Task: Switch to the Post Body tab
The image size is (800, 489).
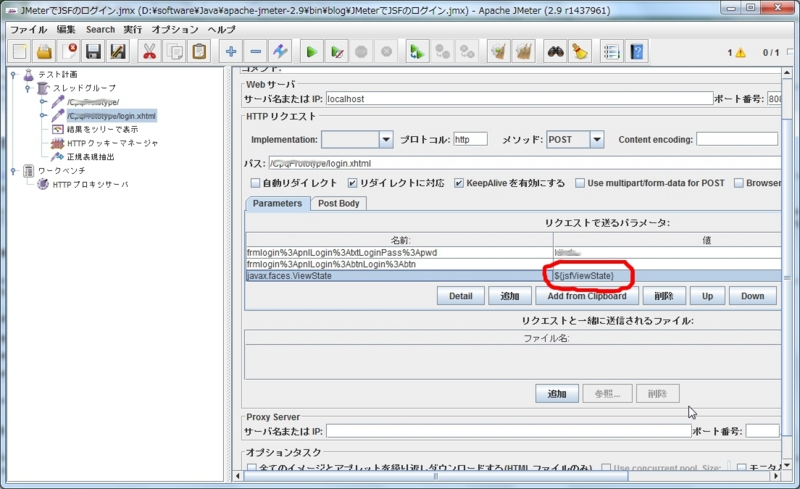Action: point(339,203)
